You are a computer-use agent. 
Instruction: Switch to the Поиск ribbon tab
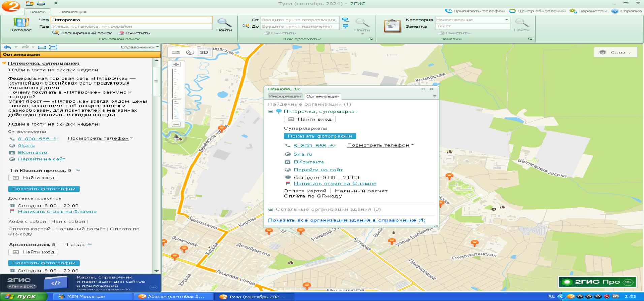(x=37, y=12)
